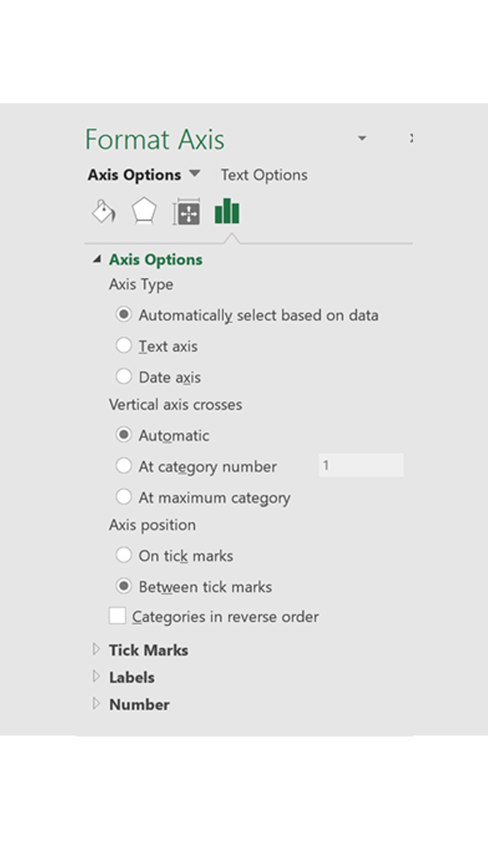
Task: Choose the Text axis radio button
Action: pos(124,346)
